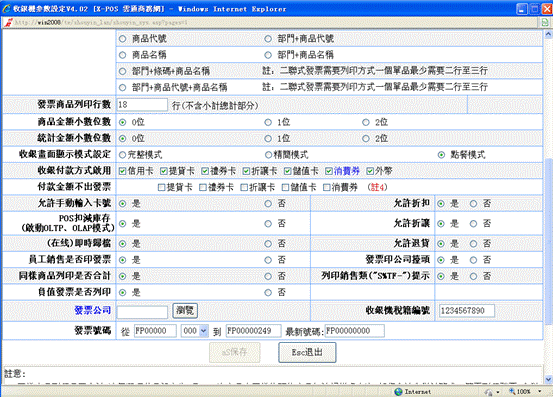Click the page icon beside address bar

(x=545, y=23)
